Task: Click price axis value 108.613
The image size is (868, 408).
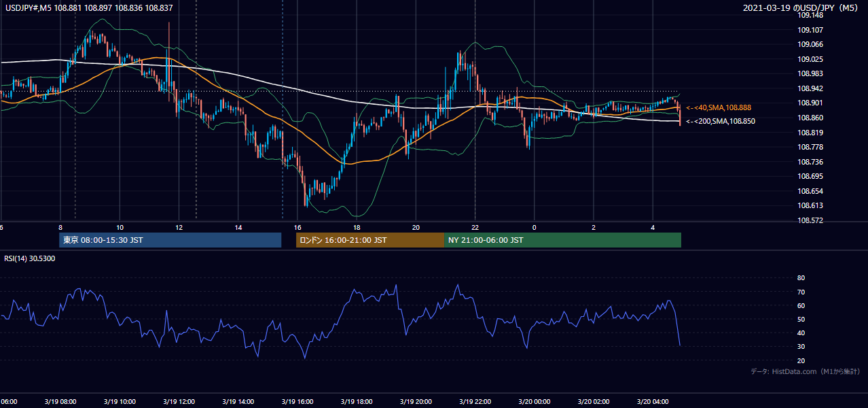Action: 810,205
